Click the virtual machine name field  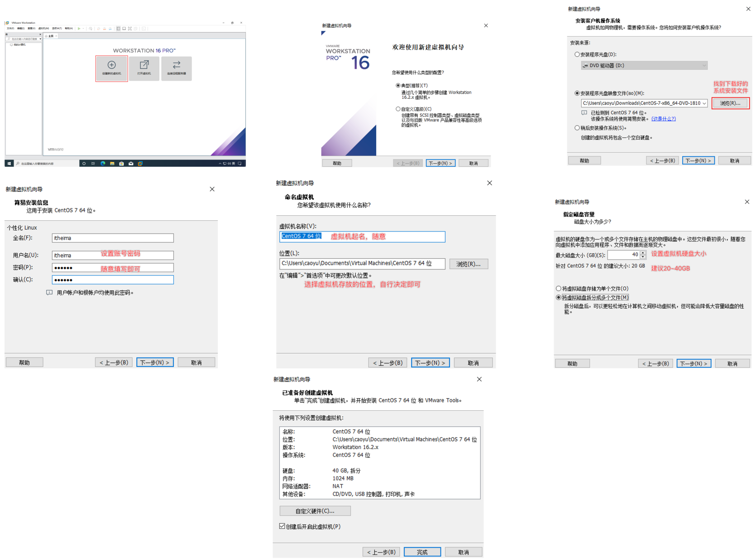coord(362,237)
